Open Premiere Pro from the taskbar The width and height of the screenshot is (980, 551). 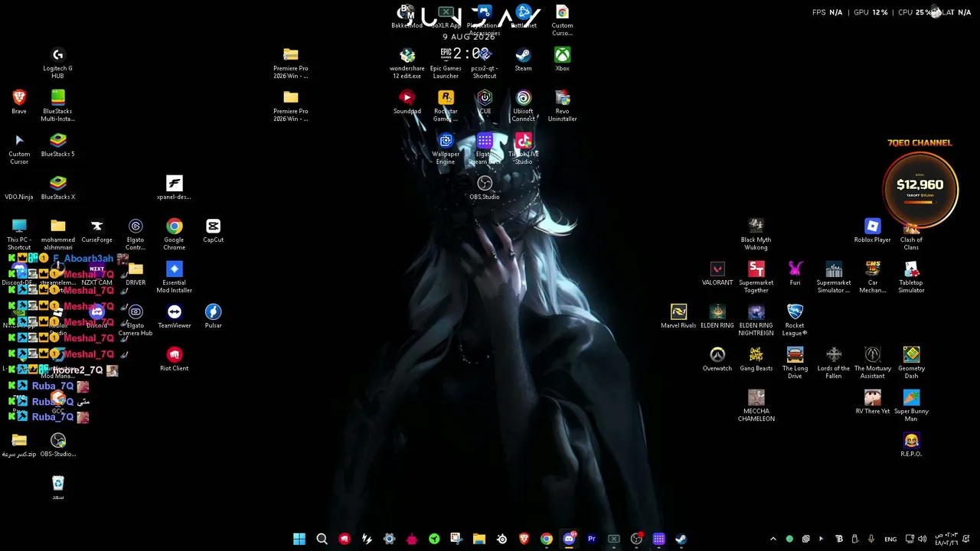[x=591, y=539]
